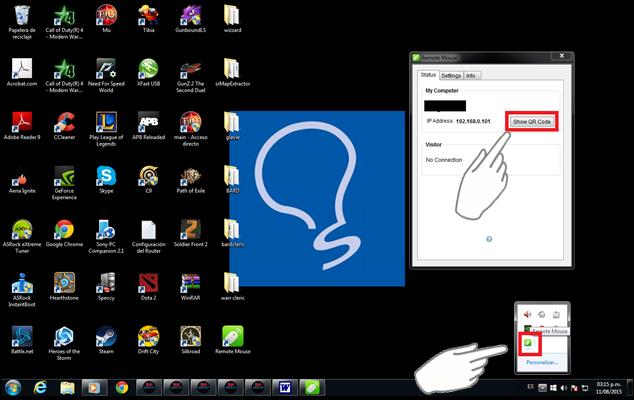Select the Hearthstone desktop shortcut
Screen dimensions: 634x400
[x=64, y=286]
